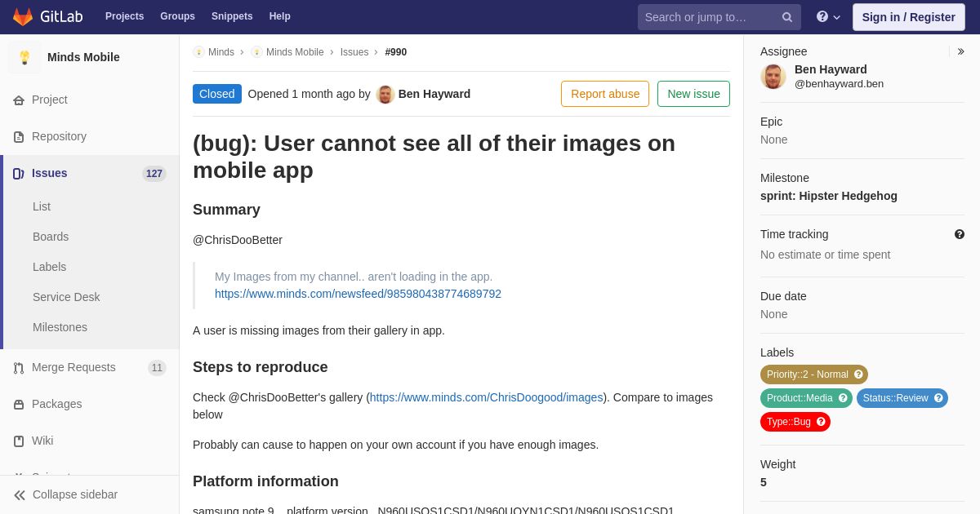
Task: Click the Project home icon in sidebar
Action: (19, 100)
